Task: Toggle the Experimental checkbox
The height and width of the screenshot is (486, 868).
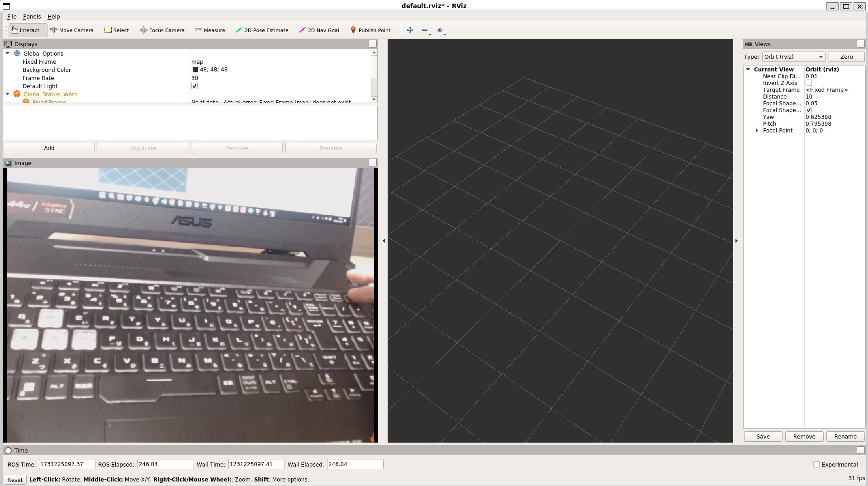Action: click(x=816, y=464)
